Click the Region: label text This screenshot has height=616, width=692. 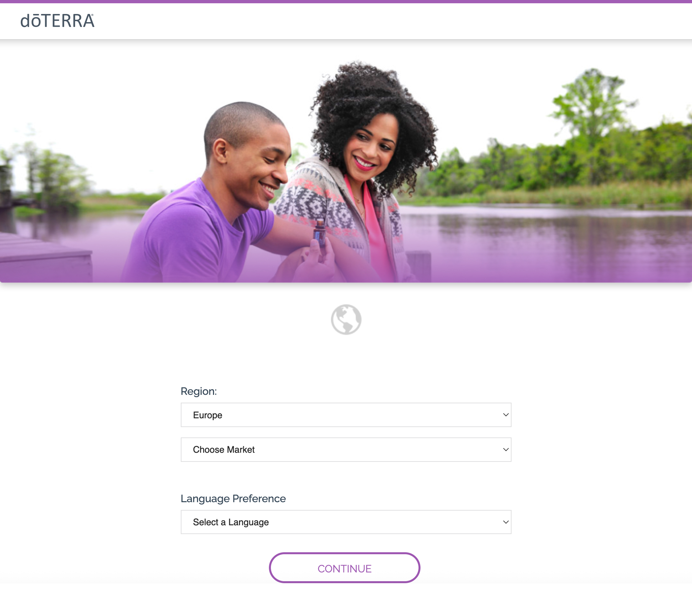(199, 391)
